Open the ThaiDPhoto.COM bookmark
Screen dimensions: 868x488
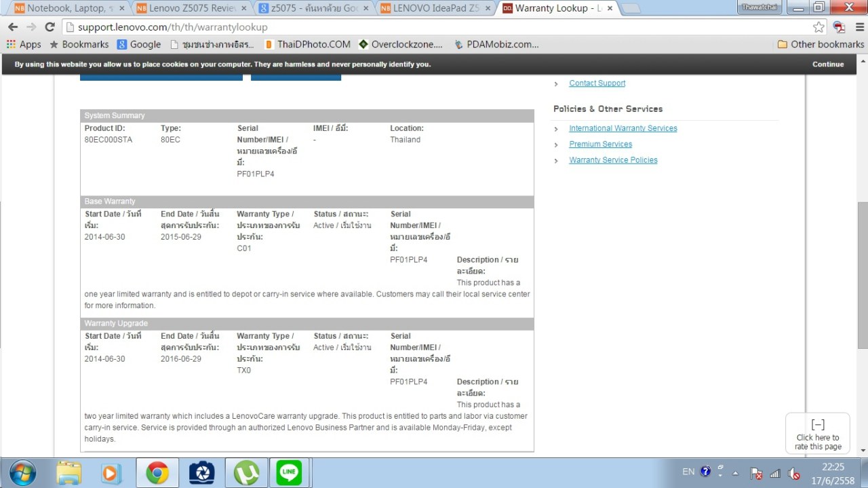pos(307,44)
